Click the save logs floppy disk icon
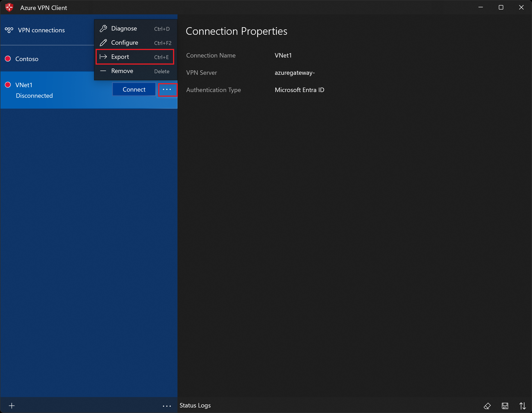Viewport: 532px width, 413px height. click(x=505, y=406)
